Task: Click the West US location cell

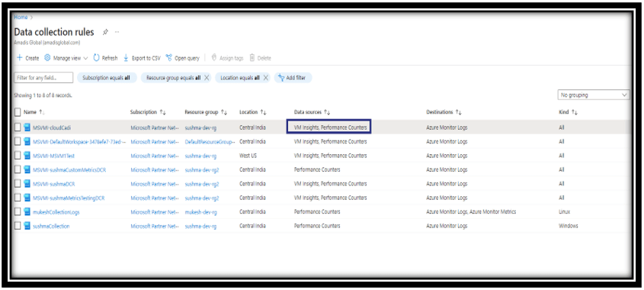Action: (x=248, y=156)
